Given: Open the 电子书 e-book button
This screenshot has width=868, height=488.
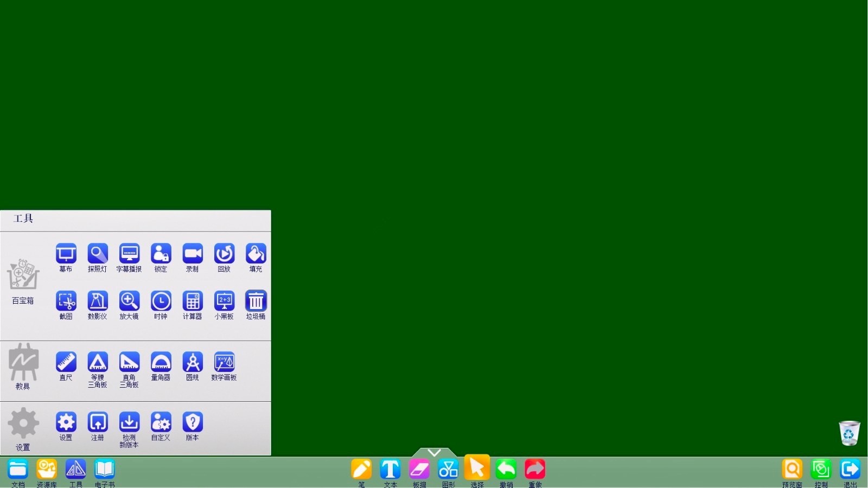Looking at the screenshot, I should (x=105, y=470).
